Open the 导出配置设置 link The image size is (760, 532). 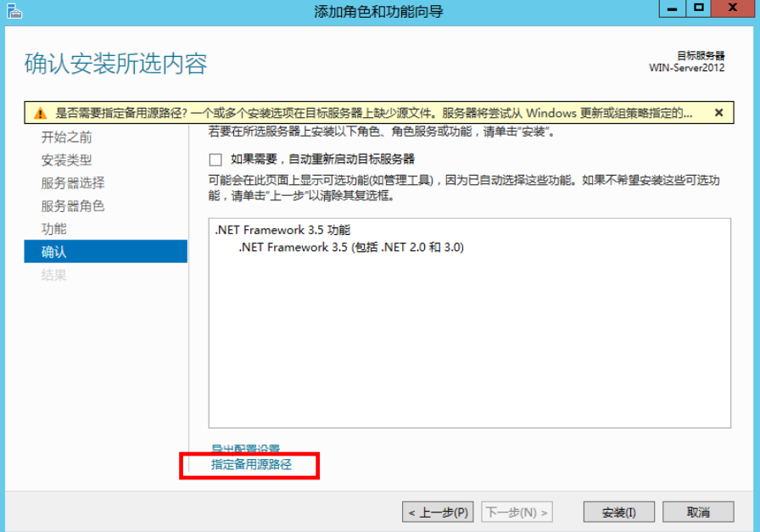pyautogui.click(x=245, y=449)
